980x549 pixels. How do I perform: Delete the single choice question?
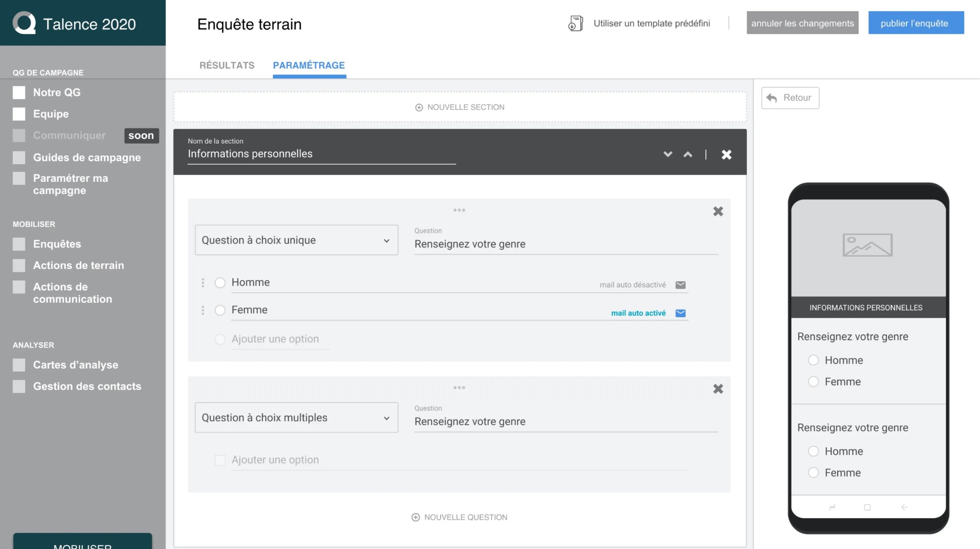(718, 211)
